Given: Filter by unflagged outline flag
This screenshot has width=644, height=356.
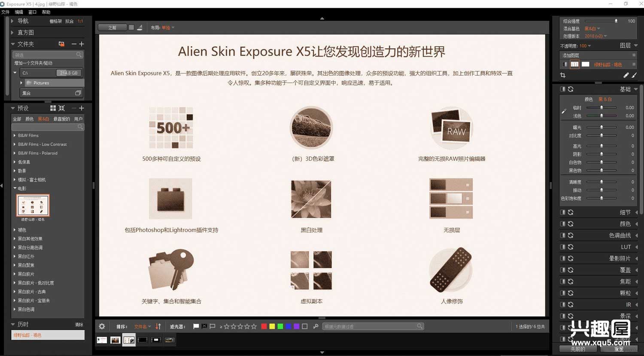Looking at the screenshot, I should point(213,326).
